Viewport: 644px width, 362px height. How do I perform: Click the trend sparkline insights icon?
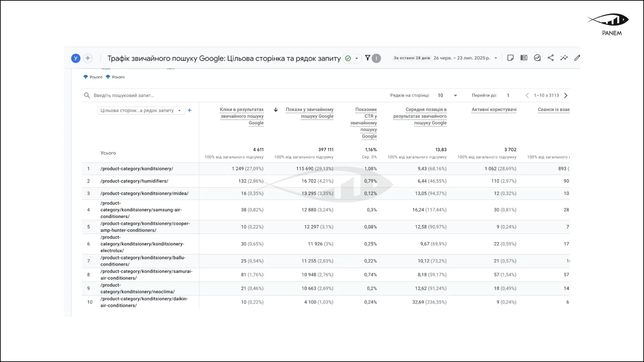(x=564, y=58)
